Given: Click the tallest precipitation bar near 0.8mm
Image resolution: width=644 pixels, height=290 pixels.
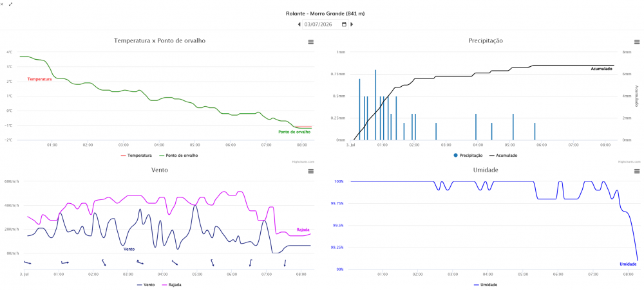Looking at the screenshot, I should 375,105.
